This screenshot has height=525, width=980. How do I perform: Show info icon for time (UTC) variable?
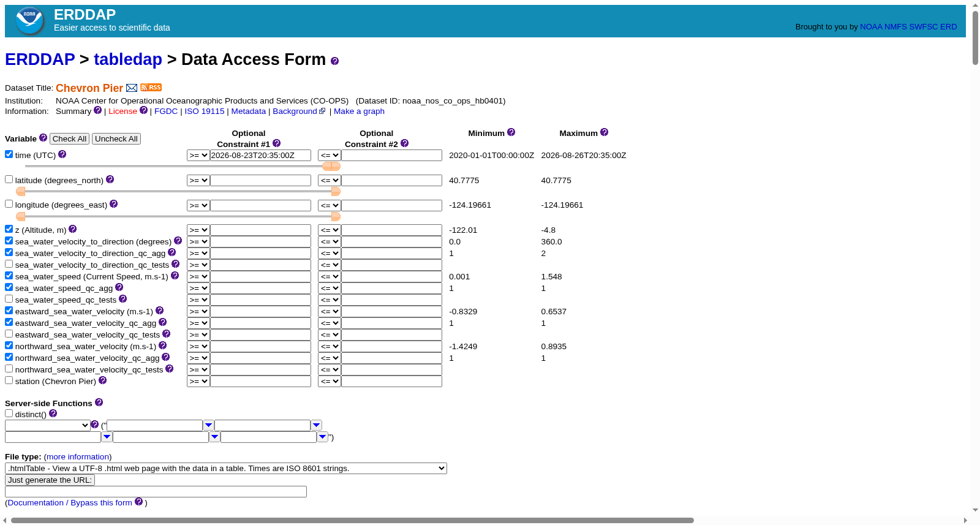62,154
